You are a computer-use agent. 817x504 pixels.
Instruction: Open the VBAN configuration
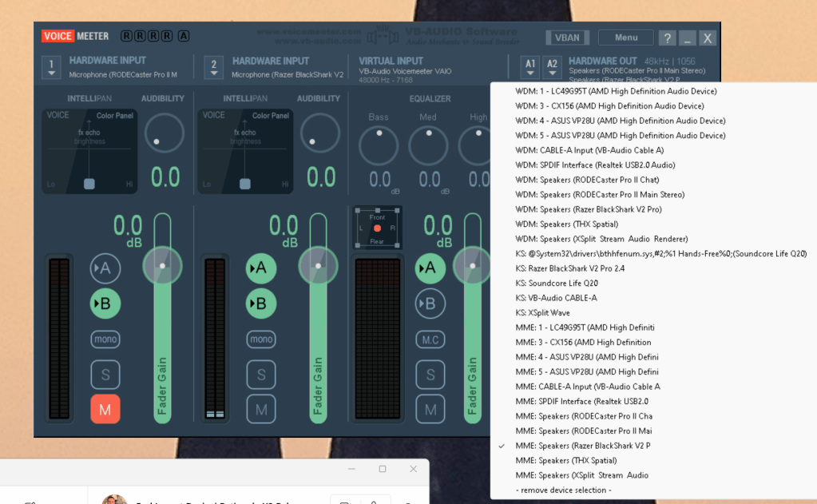(567, 38)
